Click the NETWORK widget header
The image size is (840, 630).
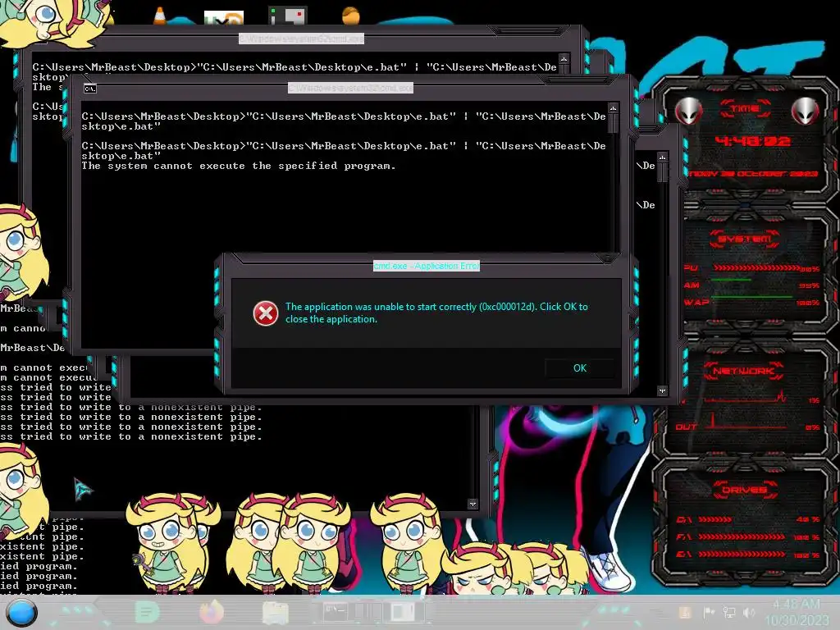pos(744,371)
